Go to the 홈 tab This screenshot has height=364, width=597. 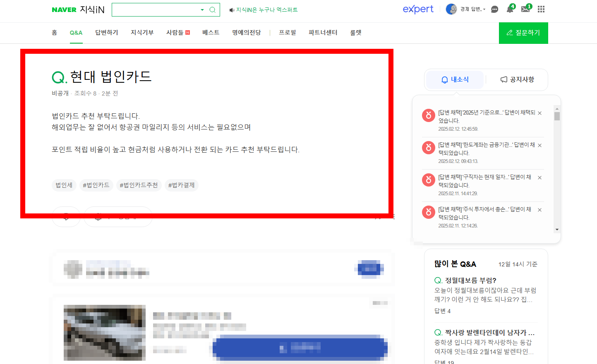[x=54, y=33]
